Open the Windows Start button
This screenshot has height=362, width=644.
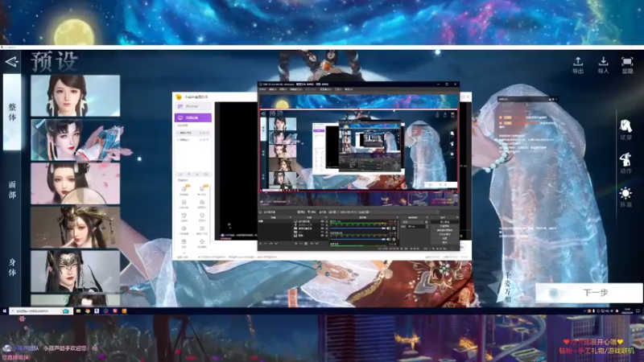click(5, 311)
